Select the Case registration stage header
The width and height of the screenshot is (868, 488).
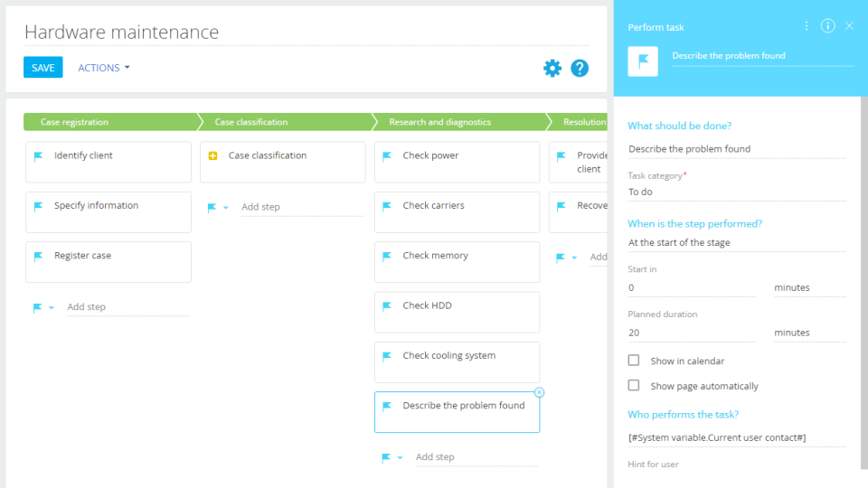pos(108,122)
